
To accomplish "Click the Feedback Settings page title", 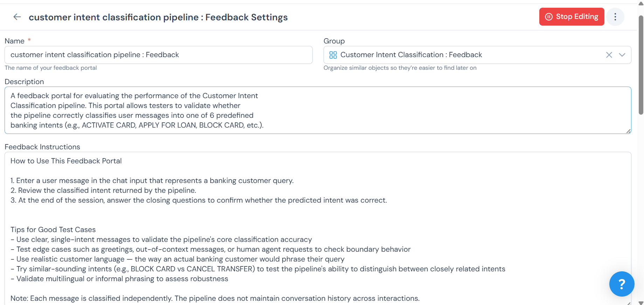I will (x=158, y=17).
